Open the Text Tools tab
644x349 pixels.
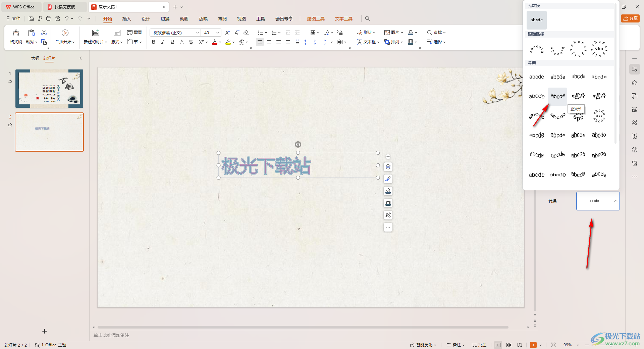343,19
